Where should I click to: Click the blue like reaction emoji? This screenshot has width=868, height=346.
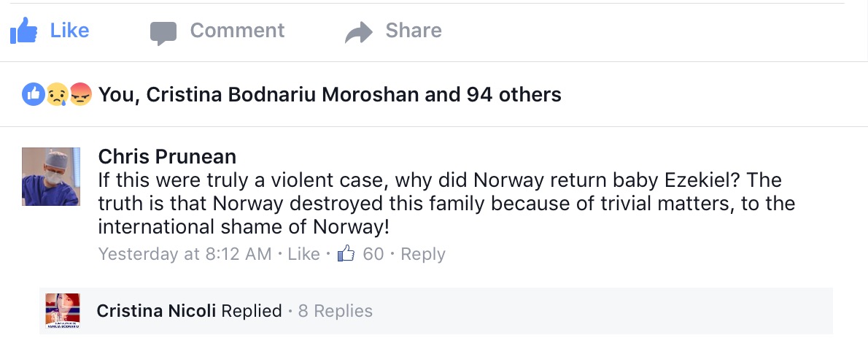(x=34, y=94)
